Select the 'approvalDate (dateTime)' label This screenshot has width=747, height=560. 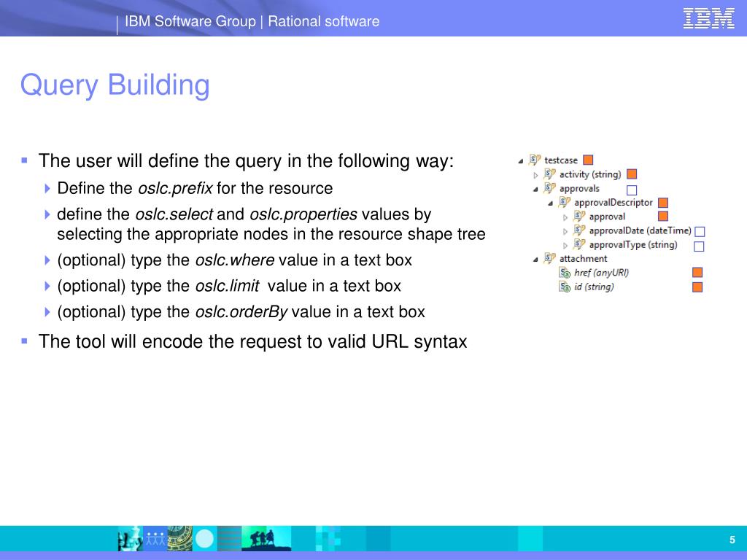[x=640, y=230]
